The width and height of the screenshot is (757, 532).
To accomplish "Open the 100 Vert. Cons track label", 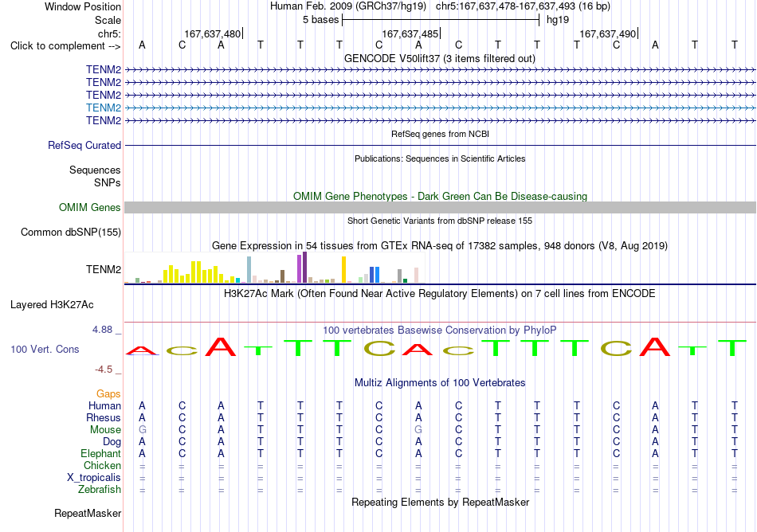I will pos(45,349).
